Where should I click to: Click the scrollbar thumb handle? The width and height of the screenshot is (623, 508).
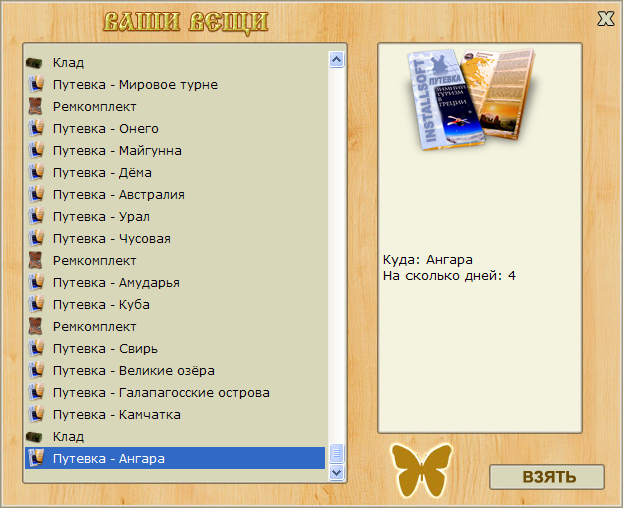click(x=337, y=453)
